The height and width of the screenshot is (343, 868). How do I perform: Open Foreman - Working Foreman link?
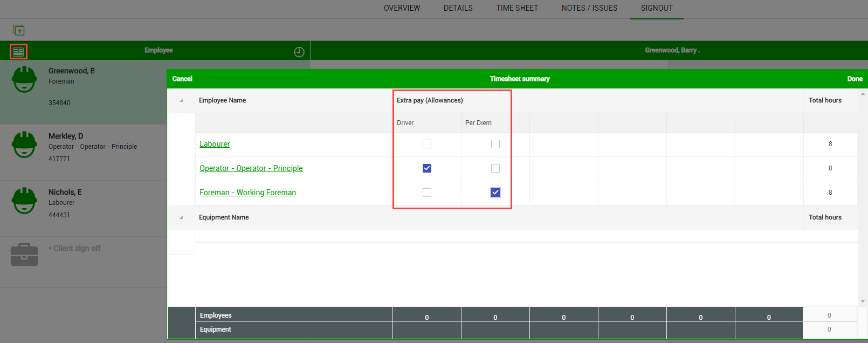[x=247, y=193]
